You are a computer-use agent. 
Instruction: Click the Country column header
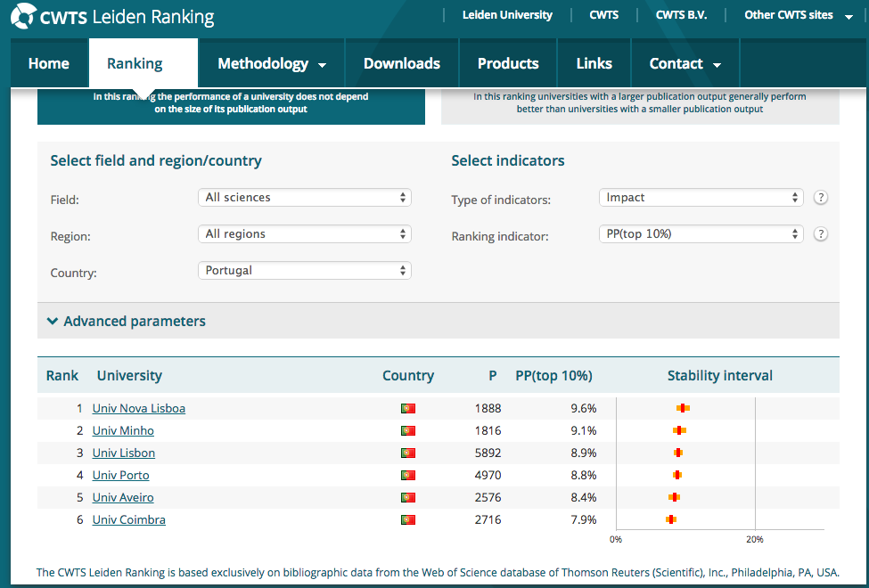(408, 376)
